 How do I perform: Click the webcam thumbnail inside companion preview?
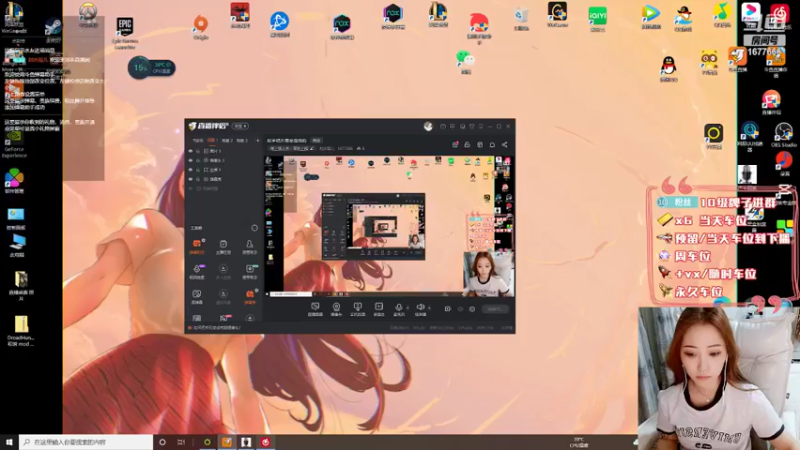[488, 273]
